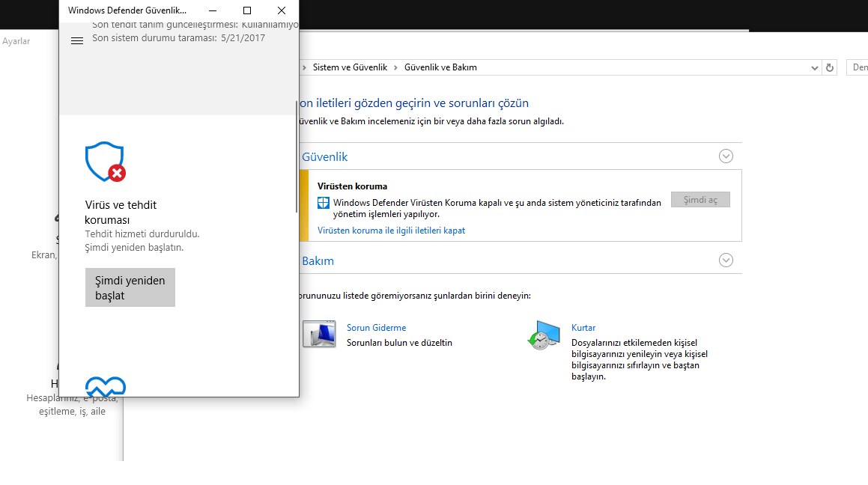The image size is (868, 485).
Task: Click the Ayarar window title text
Action: pyautogui.click(x=16, y=41)
